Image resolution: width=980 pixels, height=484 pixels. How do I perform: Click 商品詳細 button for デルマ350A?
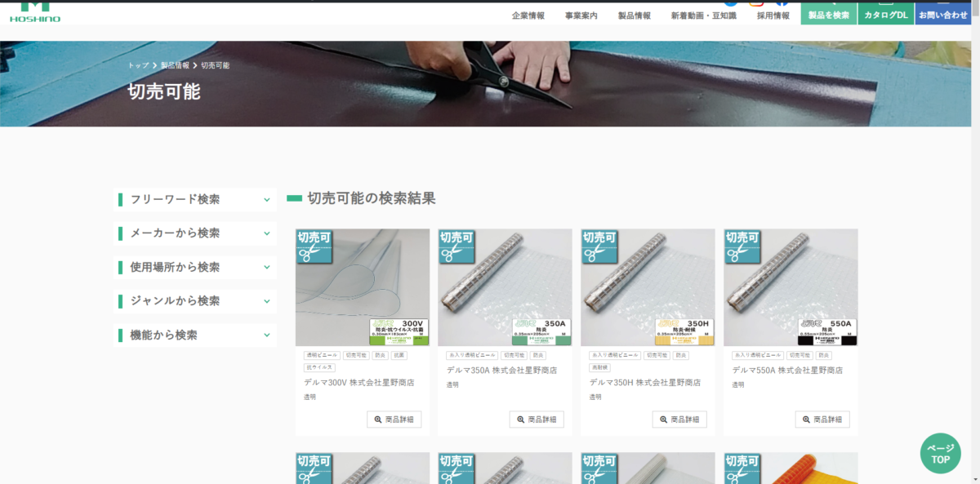537,420
